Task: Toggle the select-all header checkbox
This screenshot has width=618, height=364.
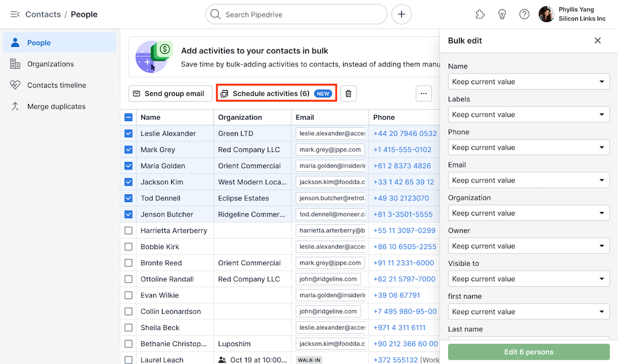Action: pyautogui.click(x=129, y=117)
